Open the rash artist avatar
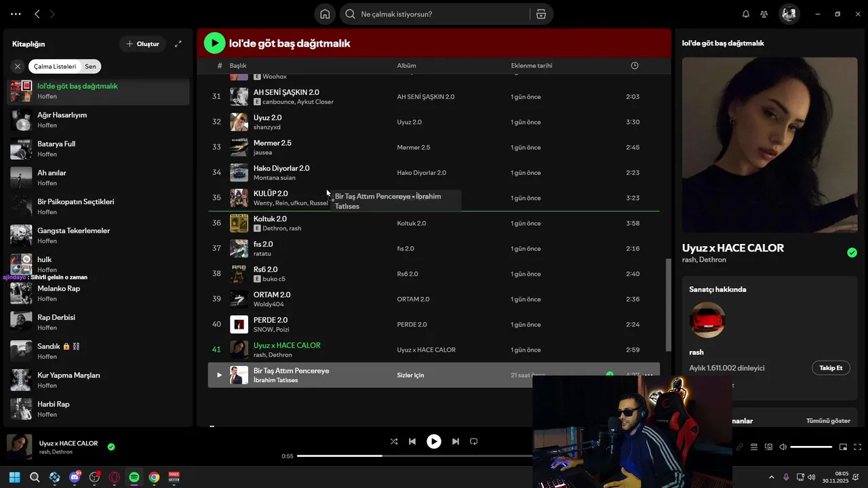 (x=707, y=320)
